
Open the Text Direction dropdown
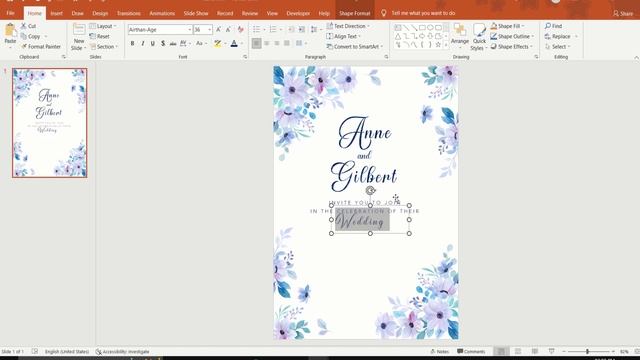348,26
